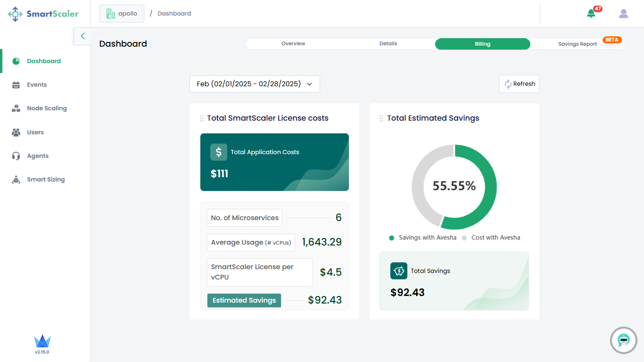Click the 1,643.29 usage value
Viewport: 644px width, 362px height.
tap(322, 242)
